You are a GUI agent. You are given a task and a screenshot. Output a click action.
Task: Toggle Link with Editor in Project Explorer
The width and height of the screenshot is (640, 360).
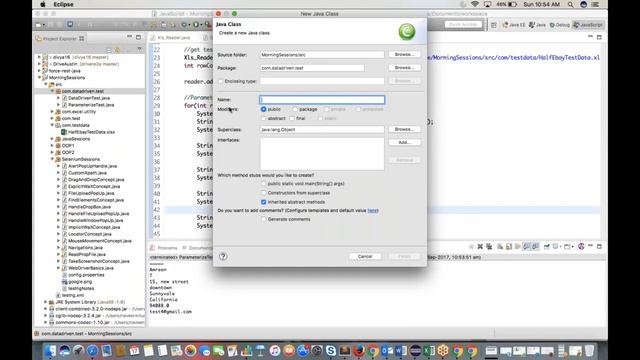point(118,50)
